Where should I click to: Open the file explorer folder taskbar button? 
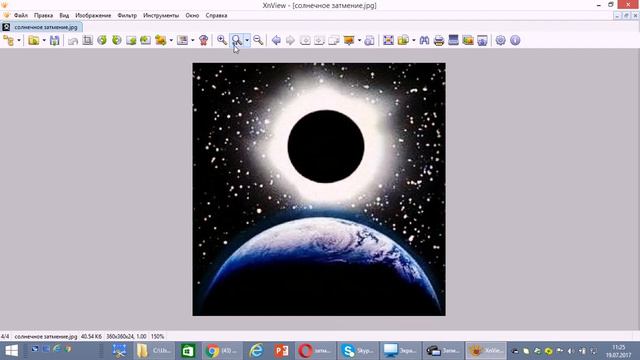[153, 351]
